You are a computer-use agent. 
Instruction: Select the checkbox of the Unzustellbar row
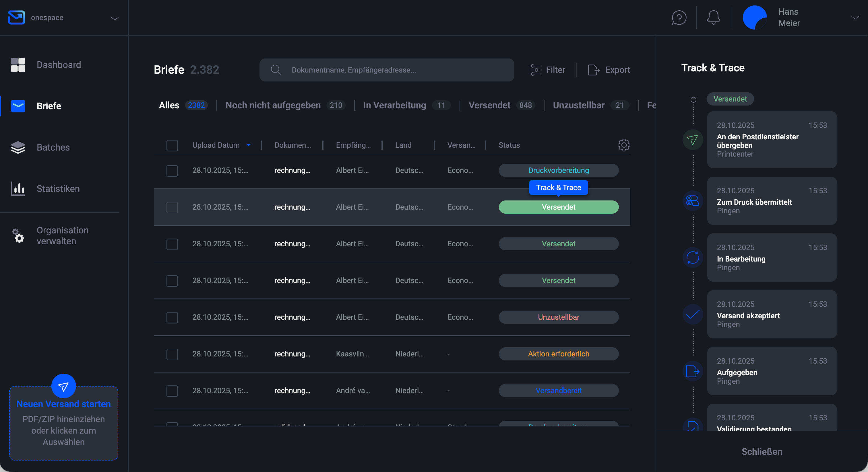(x=172, y=317)
